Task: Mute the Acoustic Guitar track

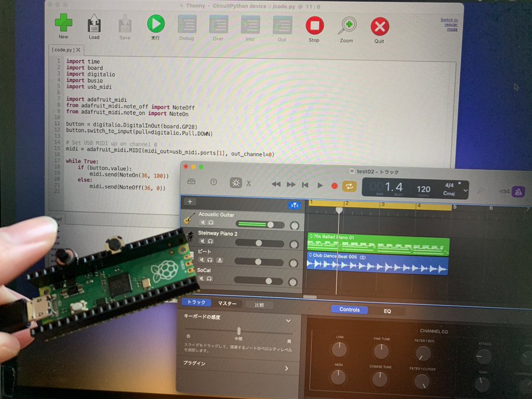Action: (x=203, y=222)
